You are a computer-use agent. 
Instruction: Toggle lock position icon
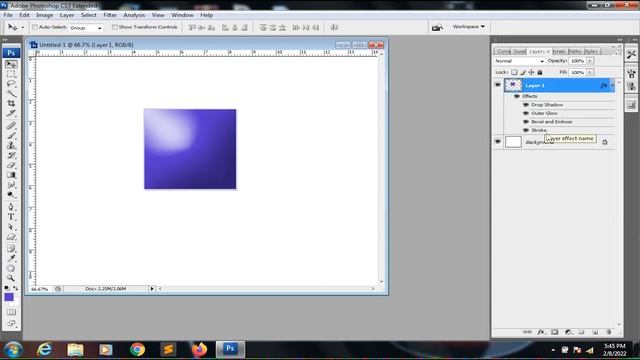coord(531,72)
